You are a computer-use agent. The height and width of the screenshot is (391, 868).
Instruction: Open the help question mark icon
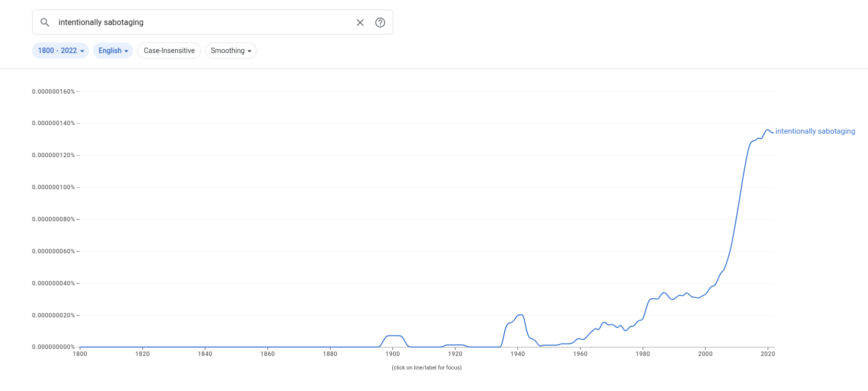coord(380,23)
